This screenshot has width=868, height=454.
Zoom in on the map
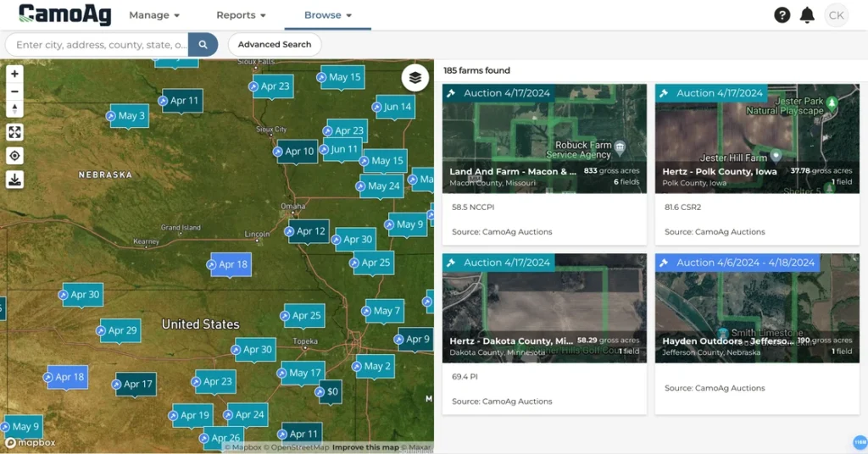pyautogui.click(x=15, y=74)
